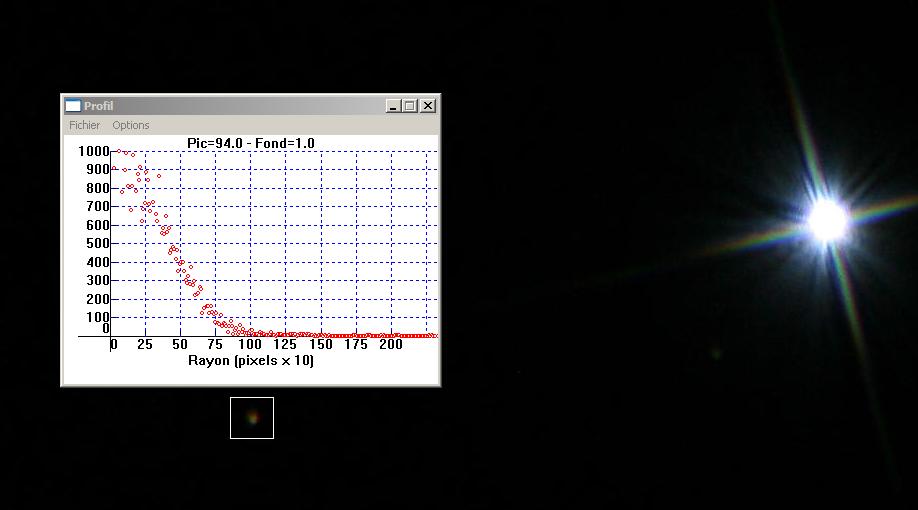Maximize the Profil window

pos(410,106)
